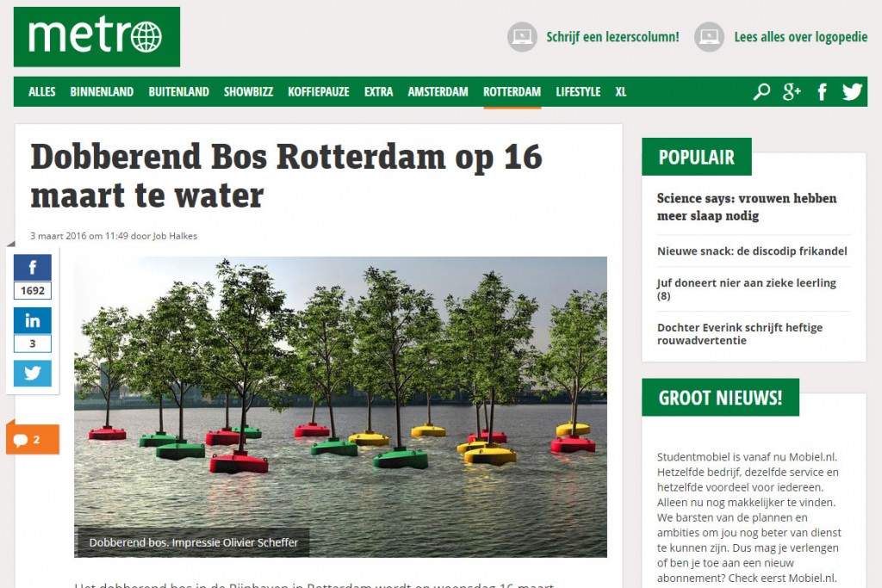Image resolution: width=882 pixels, height=588 pixels.
Task: Open the Google Plus icon in navigation bar
Action: coord(792,91)
